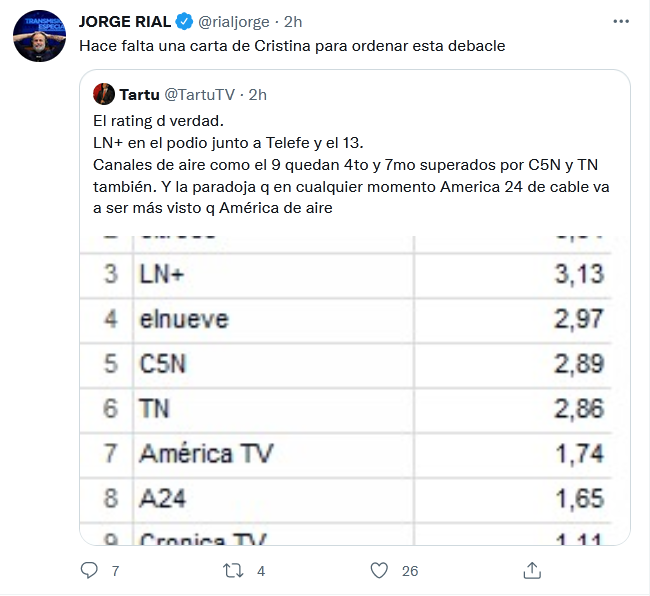The height and width of the screenshot is (596, 650).
Task: Retweet this post using the arrows icon
Action: [x=233, y=571]
